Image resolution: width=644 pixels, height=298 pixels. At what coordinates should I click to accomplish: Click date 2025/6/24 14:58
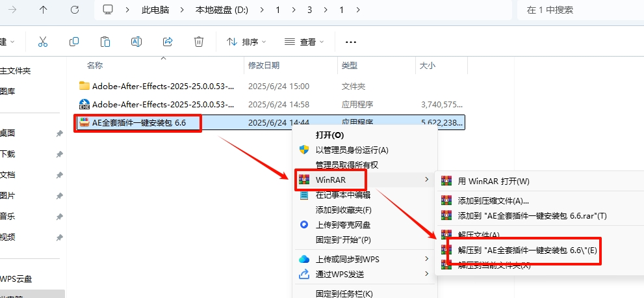pos(279,104)
